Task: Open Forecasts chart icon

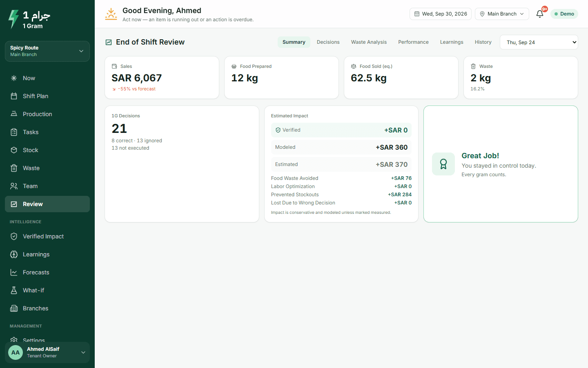Action: [x=14, y=272]
